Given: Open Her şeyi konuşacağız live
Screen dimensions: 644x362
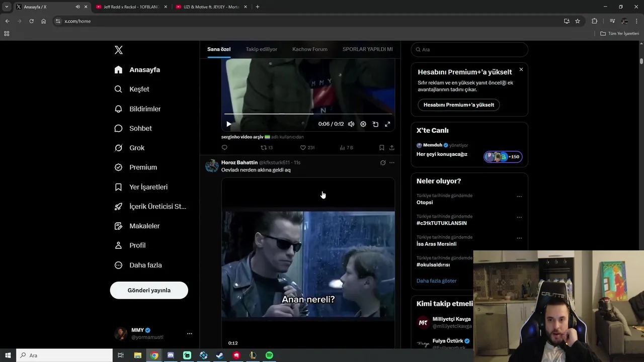Looking at the screenshot, I should point(442,154).
